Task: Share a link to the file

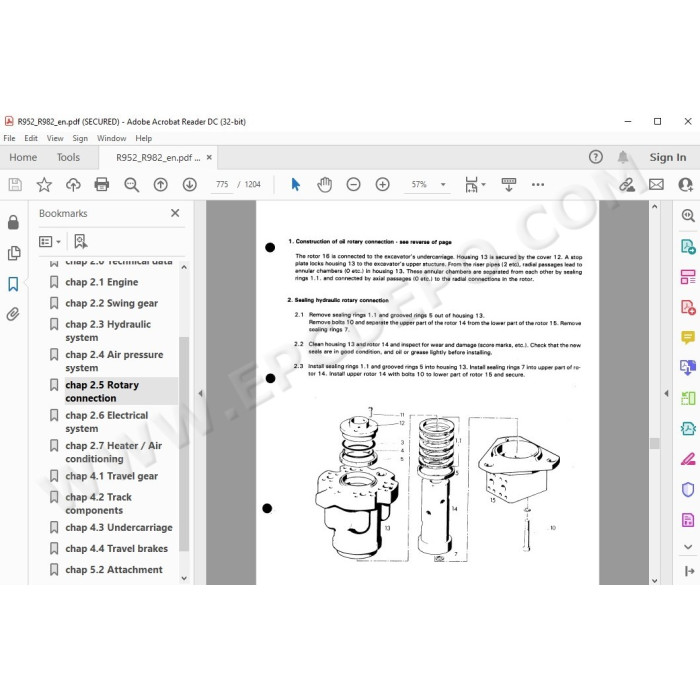Action: point(627,184)
